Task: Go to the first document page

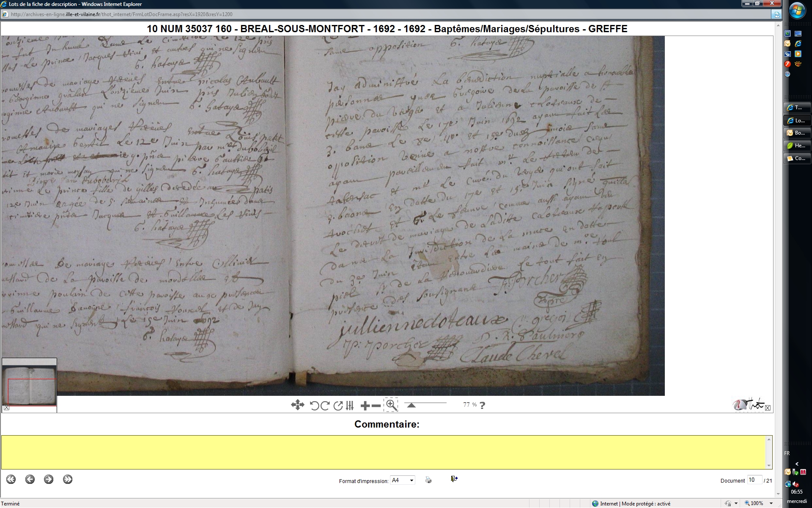Action: (11, 479)
